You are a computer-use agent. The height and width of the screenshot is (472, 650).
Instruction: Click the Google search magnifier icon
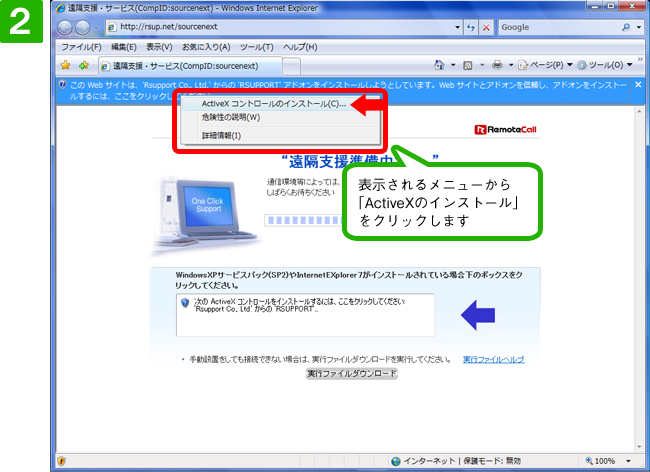point(626,27)
